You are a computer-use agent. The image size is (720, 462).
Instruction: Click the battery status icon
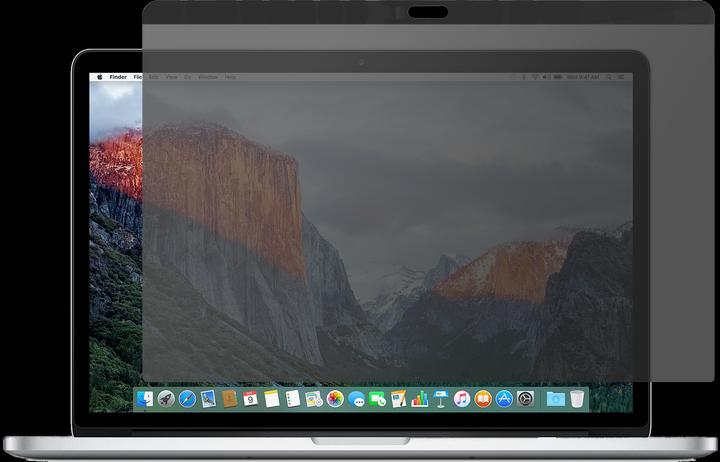click(558, 77)
